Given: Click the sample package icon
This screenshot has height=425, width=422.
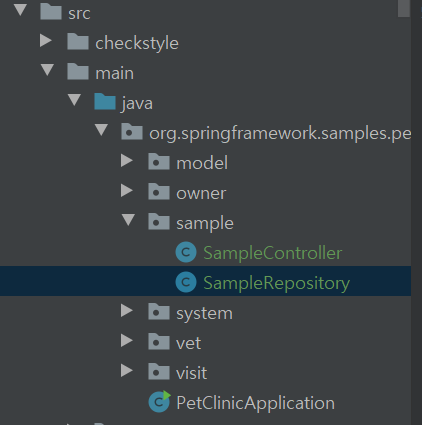Looking at the screenshot, I should (159, 222).
